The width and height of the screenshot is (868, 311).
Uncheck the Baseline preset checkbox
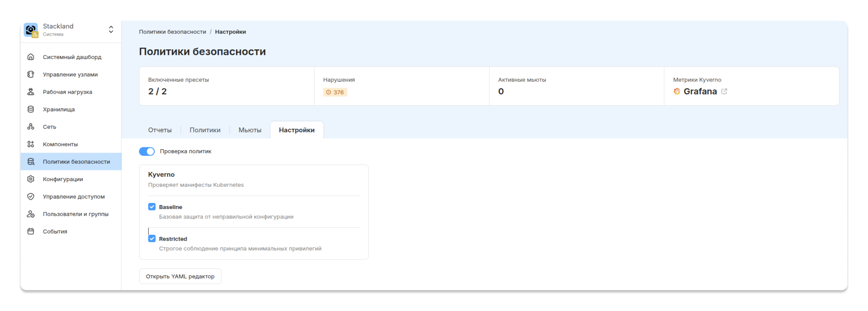tap(152, 207)
